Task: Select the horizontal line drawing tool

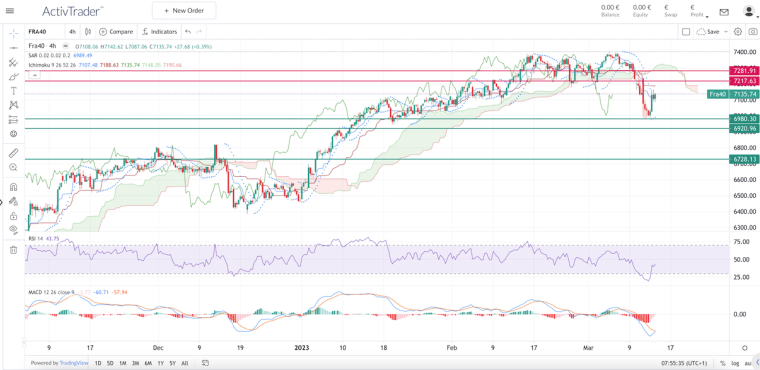Action: click(x=14, y=48)
